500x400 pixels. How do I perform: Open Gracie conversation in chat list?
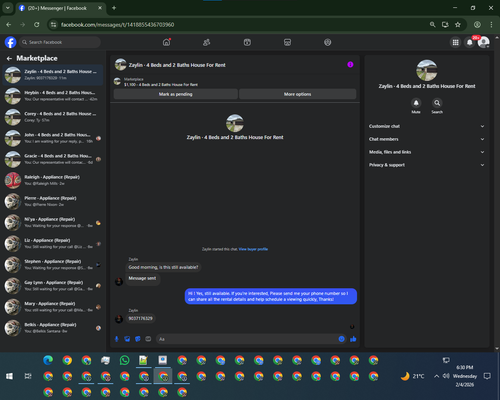tap(53, 159)
